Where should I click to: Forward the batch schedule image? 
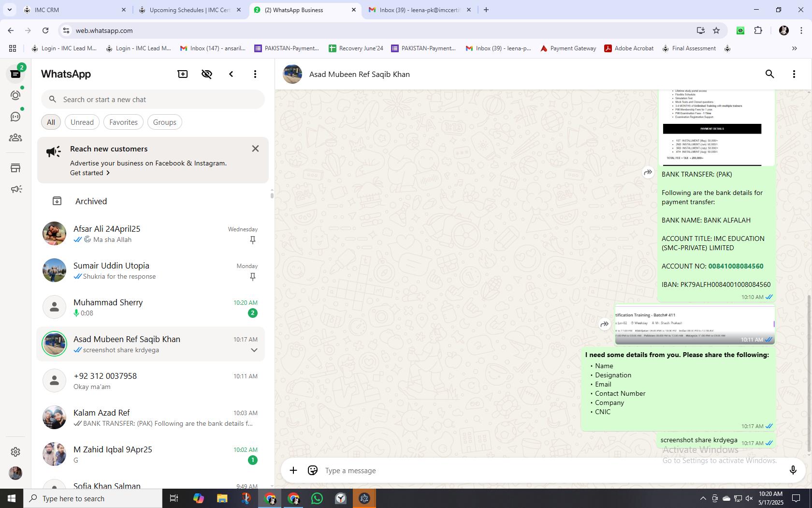click(x=604, y=324)
